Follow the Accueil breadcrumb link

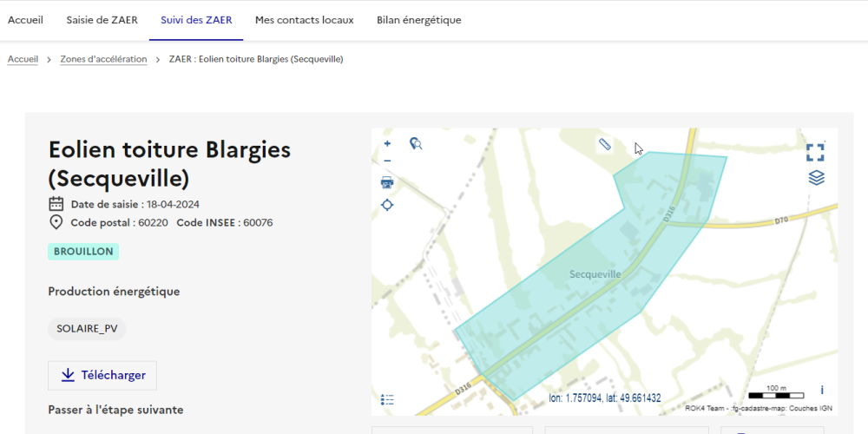[23, 59]
